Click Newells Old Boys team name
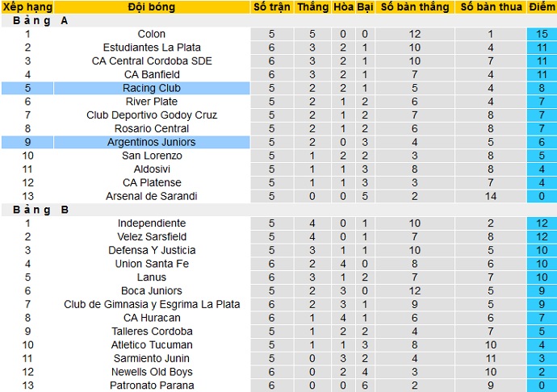Viewport: 557px width, 392px height. [152, 372]
